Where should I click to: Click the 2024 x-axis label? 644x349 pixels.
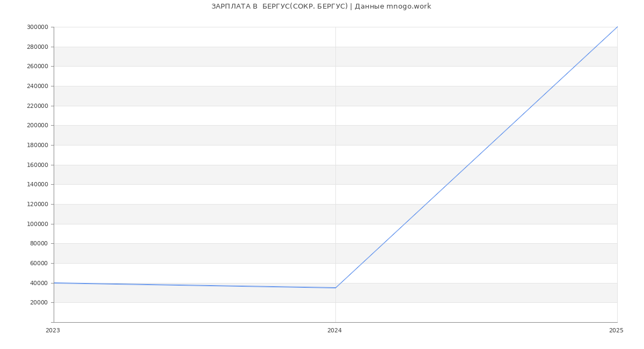click(334, 331)
